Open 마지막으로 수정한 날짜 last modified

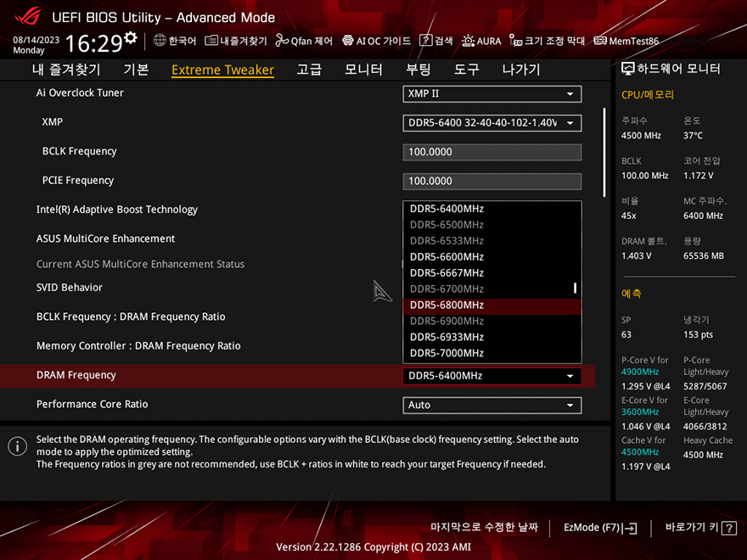coord(484,527)
